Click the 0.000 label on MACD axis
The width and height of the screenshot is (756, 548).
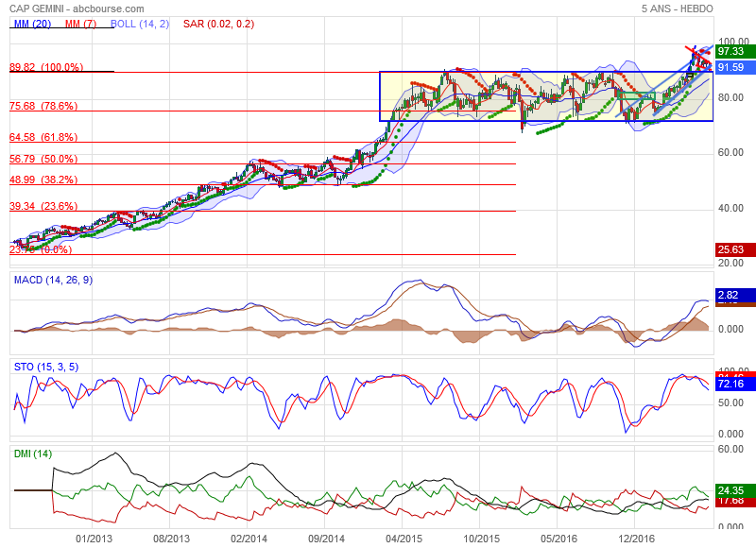[730, 329]
